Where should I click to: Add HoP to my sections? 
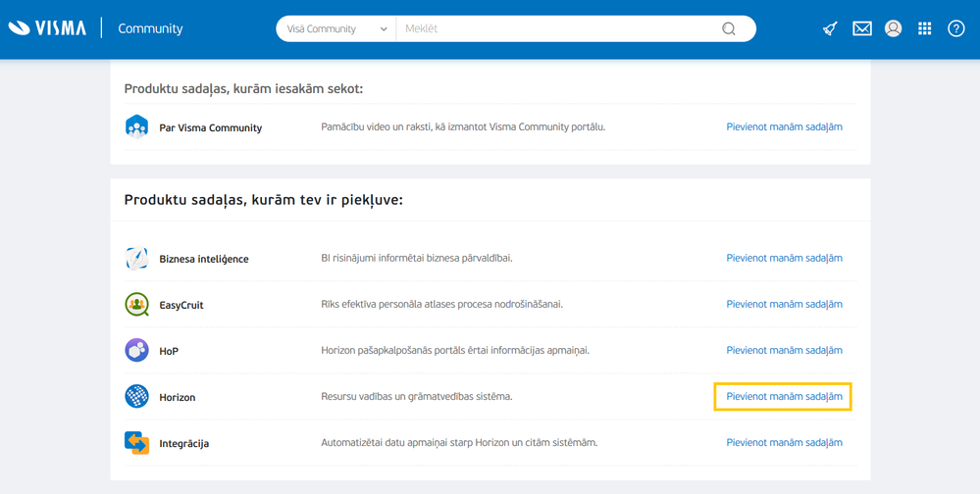coord(785,350)
